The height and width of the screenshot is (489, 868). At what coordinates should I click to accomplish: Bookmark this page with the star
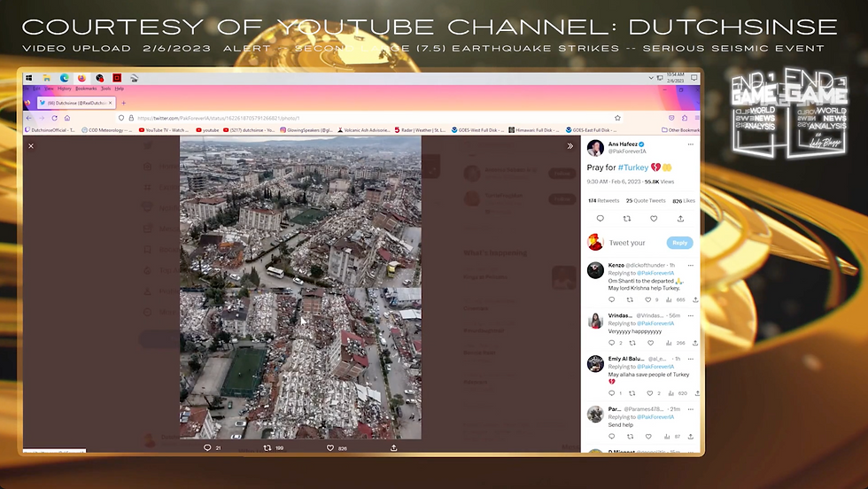point(617,118)
